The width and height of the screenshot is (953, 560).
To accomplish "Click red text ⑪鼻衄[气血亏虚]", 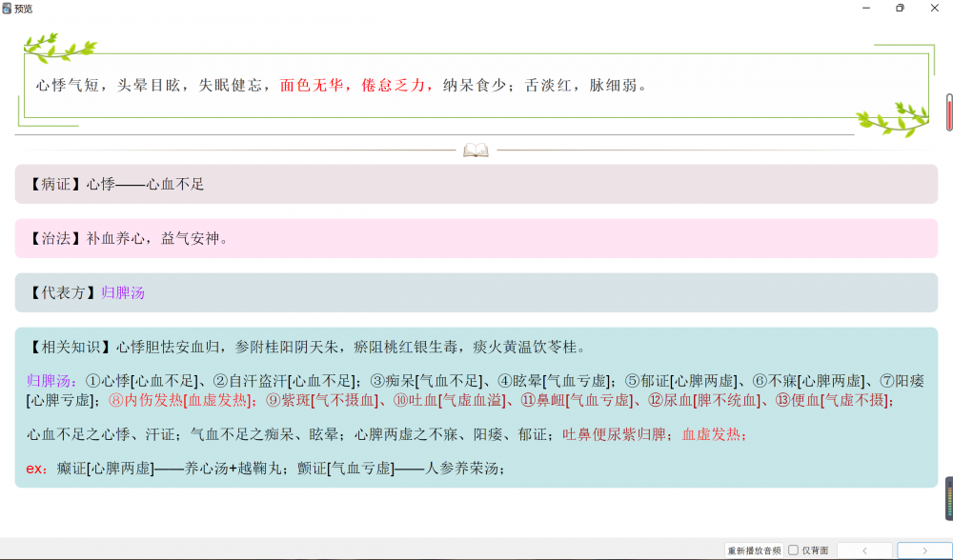I will 577,401.
